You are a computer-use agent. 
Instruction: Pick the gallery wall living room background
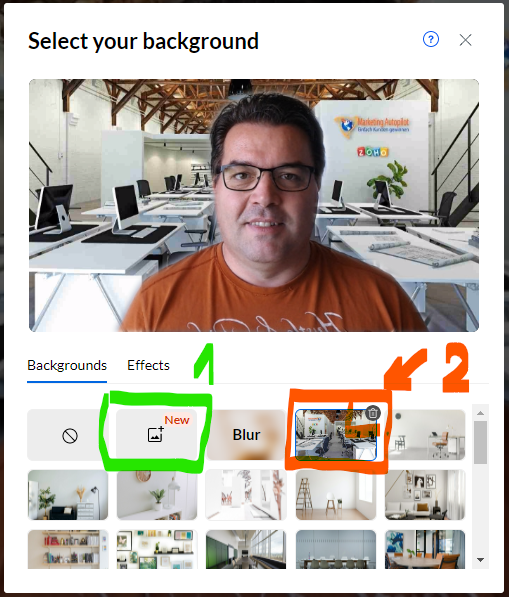pos(425,495)
